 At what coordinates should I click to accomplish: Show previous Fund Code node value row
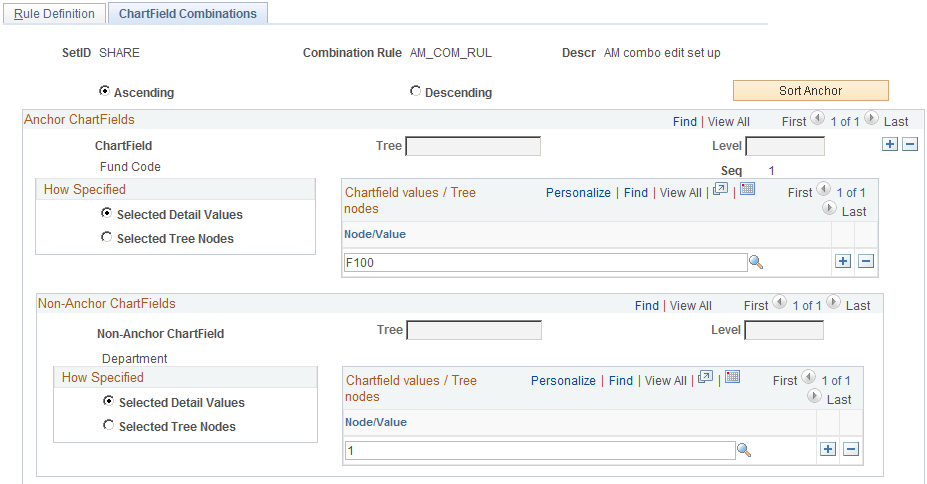(824, 189)
